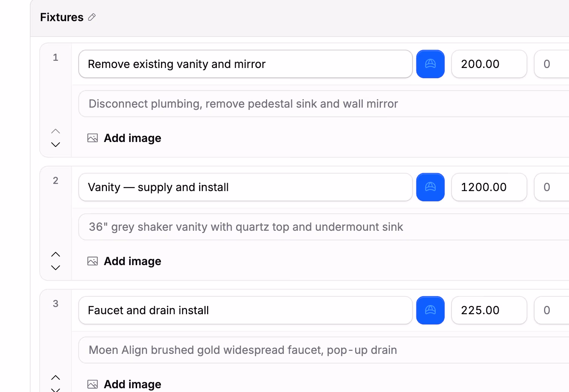Toggle labor type on the Vanity line item
Viewport: 569px width, 392px height.
(430, 187)
